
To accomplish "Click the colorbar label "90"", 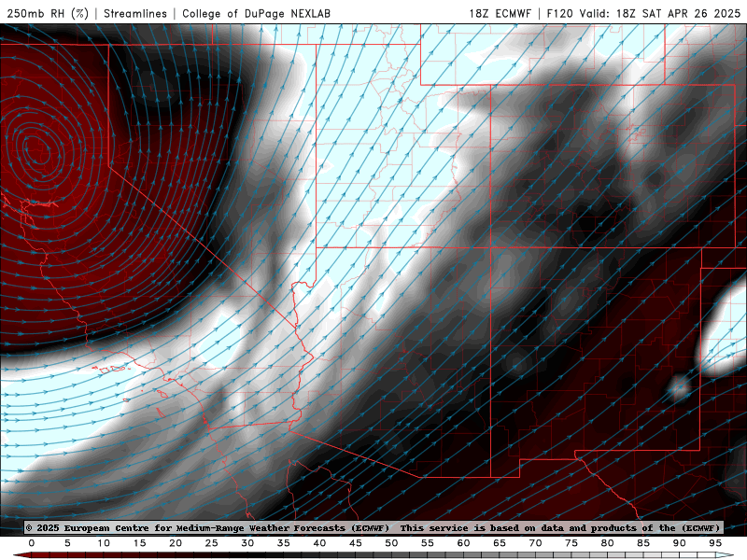I will pyautogui.click(x=680, y=543).
